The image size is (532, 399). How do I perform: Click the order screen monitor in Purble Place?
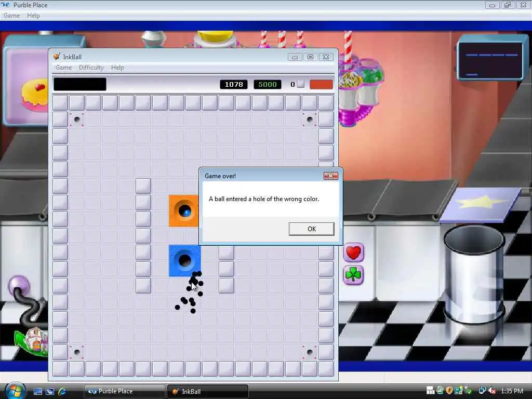(x=490, y=60)
